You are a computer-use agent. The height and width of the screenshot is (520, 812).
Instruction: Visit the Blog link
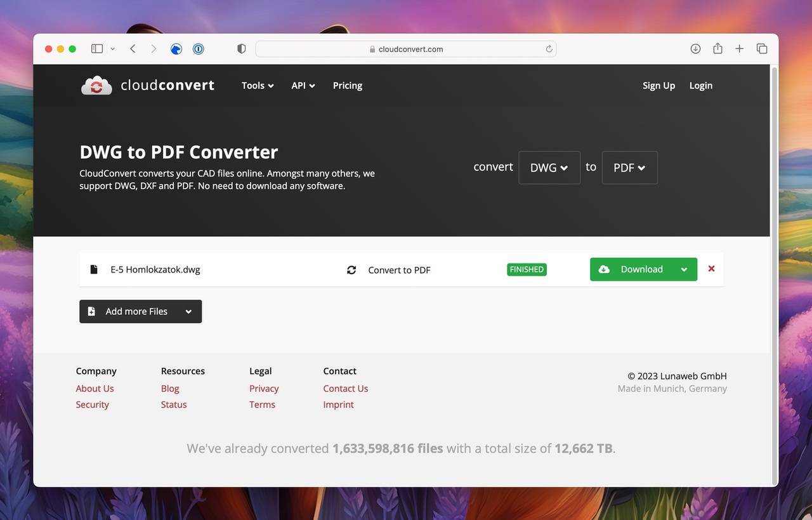170,389
